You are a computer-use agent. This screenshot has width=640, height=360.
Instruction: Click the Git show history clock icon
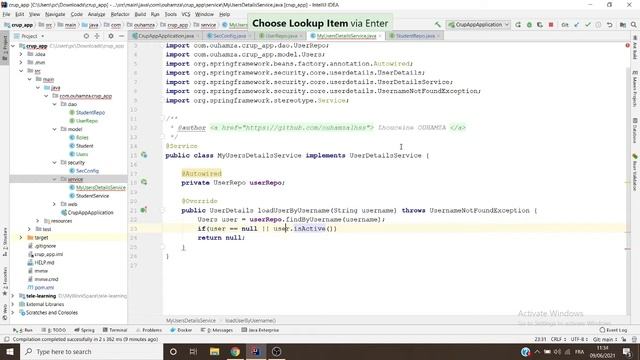tap(598, 24)
